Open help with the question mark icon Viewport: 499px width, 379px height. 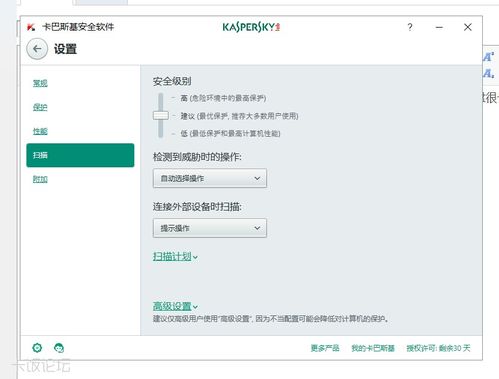click(410, 27)
